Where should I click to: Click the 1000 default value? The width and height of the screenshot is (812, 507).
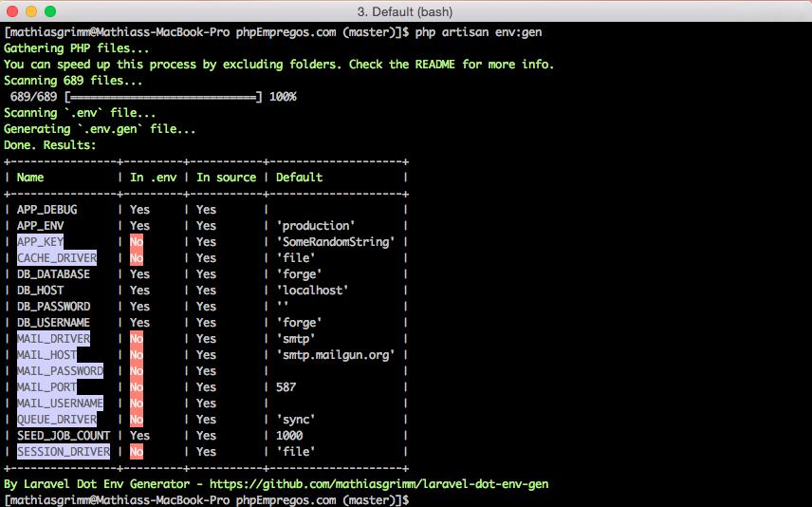point(289,436)
